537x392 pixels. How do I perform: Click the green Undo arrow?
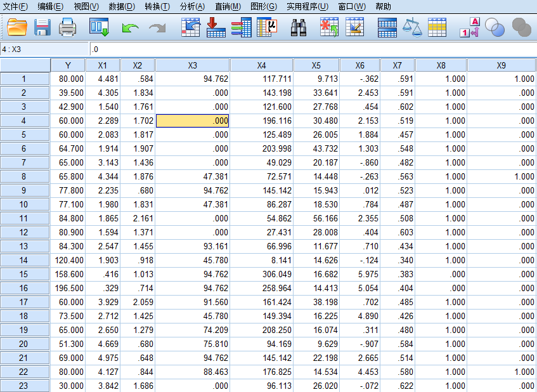[130, 28]
